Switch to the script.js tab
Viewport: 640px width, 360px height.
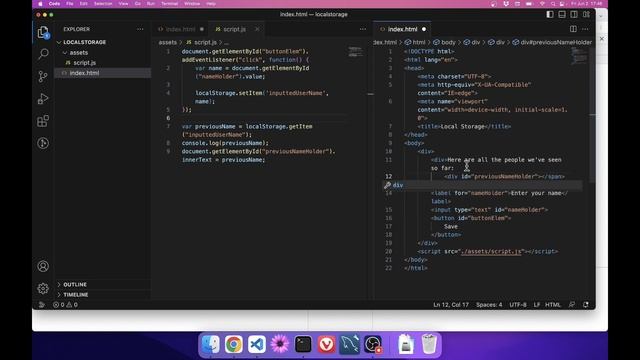click(234, 29)
